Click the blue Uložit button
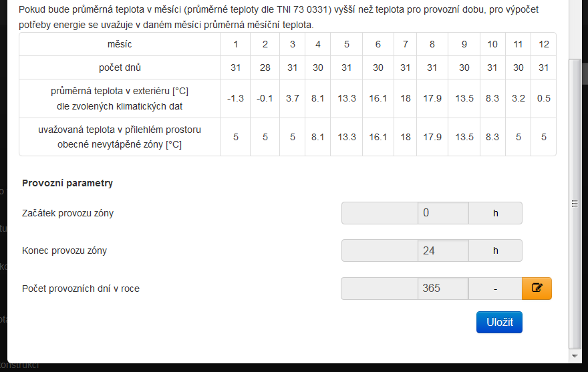 pyautogui.click(x=499, y=322)
